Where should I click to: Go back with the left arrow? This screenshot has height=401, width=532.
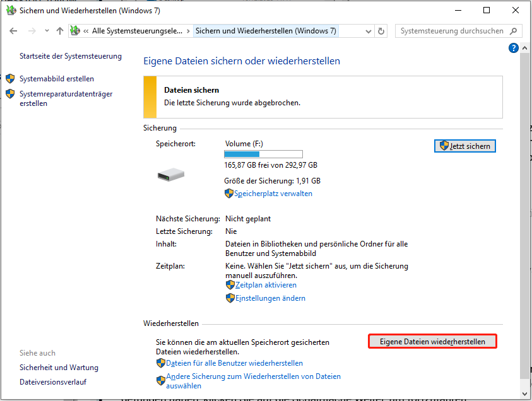(x=13, y=31)
